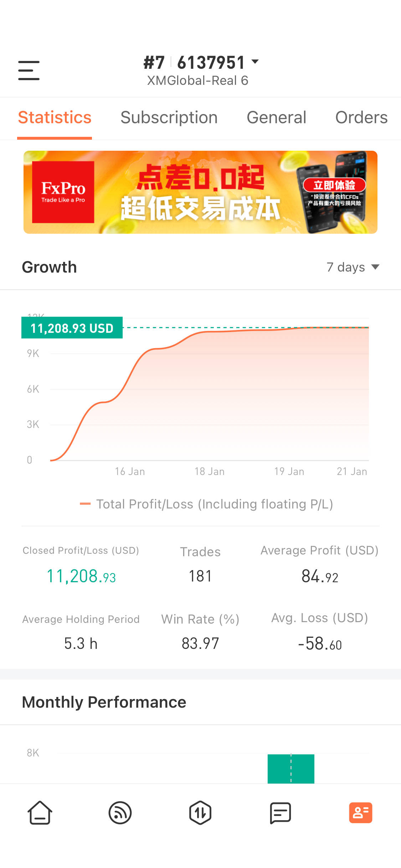The width and height of the screenshot is (401, 868).
Task: Switch to the Orders tab
Action: point(361,118)
